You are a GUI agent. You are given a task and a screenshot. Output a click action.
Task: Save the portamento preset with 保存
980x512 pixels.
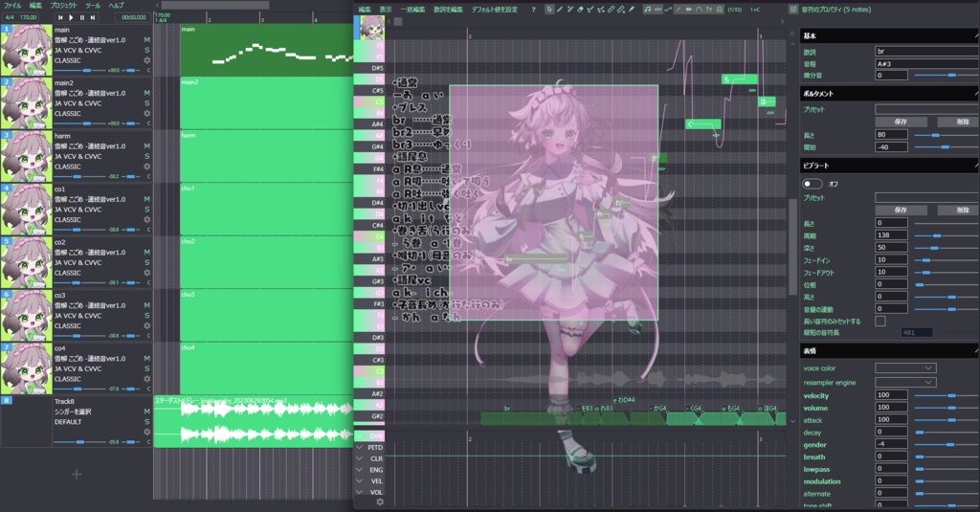901,122
